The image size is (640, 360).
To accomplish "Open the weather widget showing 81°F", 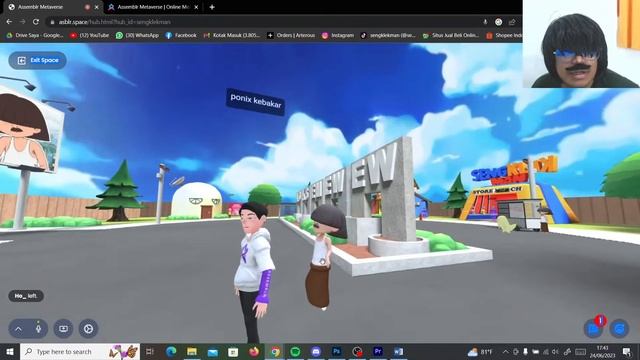I will tap(480, 352).
